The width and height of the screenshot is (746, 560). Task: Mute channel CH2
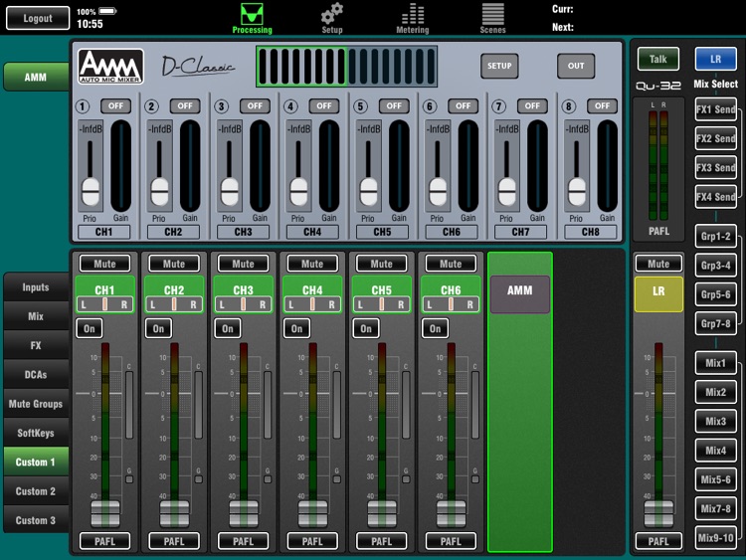pyautogui.click(x=174, y=264)
